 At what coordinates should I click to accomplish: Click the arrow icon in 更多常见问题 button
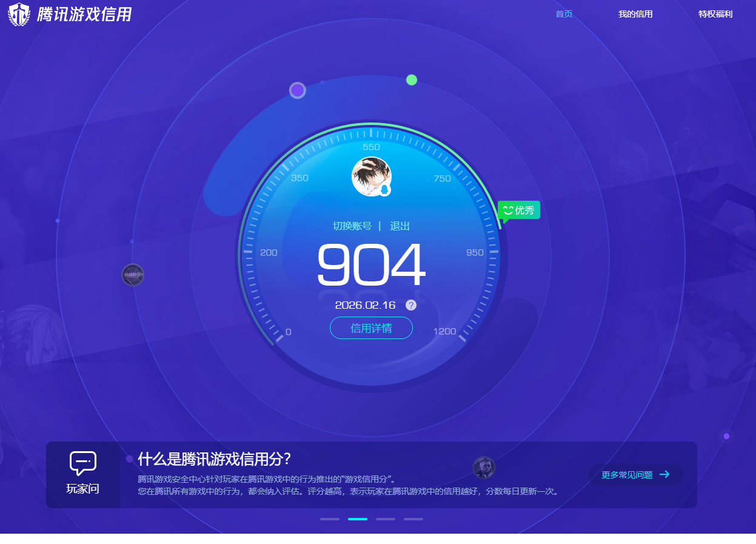coord(665,475)
